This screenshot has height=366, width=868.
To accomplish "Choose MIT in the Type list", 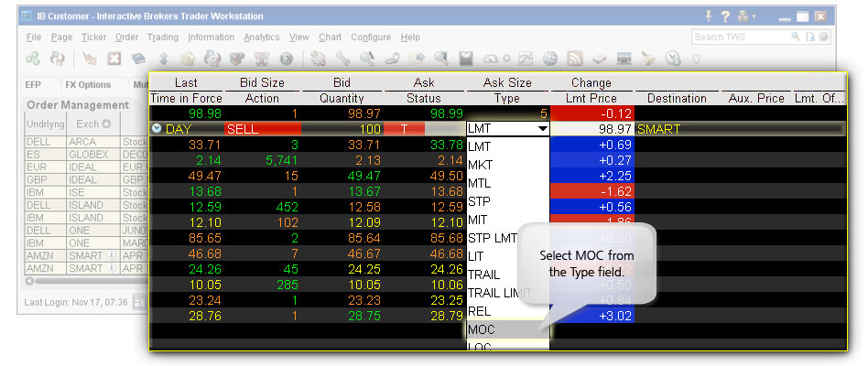I will click(x=507, y=220).
